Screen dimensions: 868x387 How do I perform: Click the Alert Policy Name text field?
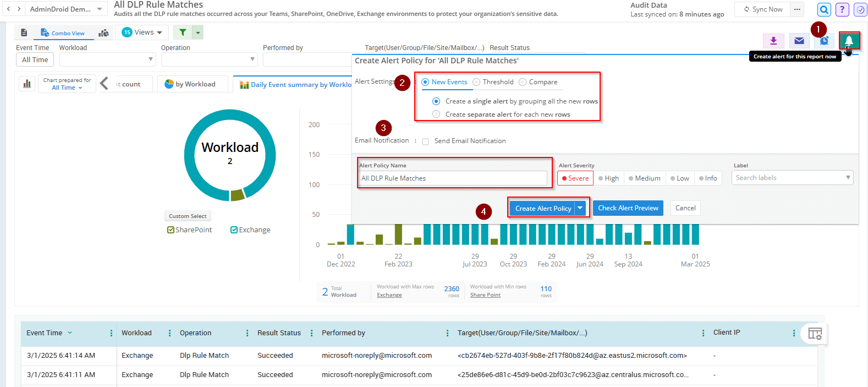click(453, 178)
